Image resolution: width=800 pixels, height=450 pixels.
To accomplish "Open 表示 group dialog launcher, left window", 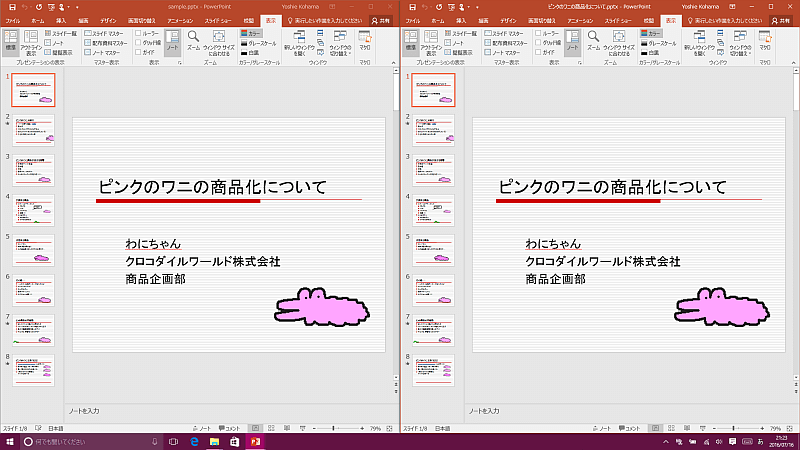I will click(x=180, y=63).
